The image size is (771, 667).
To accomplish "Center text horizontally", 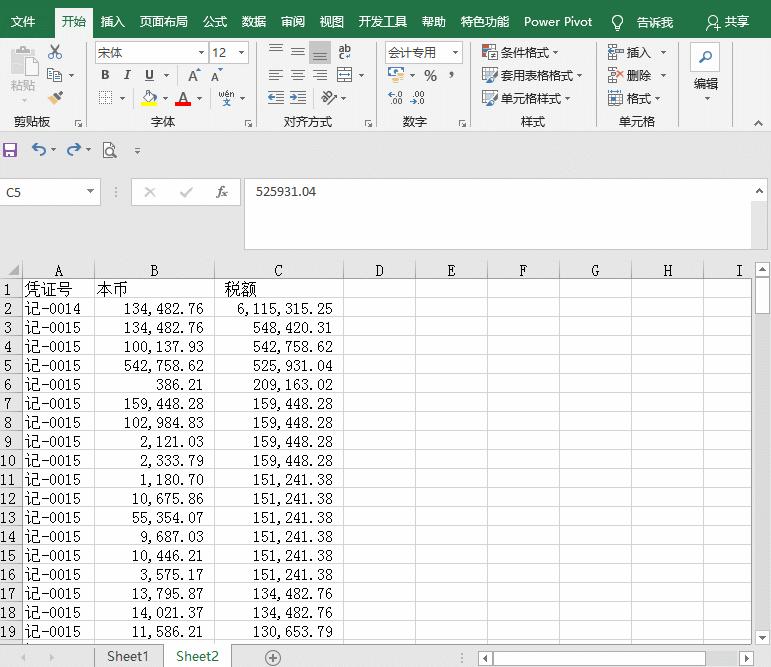I will click(x=297, y=75).
